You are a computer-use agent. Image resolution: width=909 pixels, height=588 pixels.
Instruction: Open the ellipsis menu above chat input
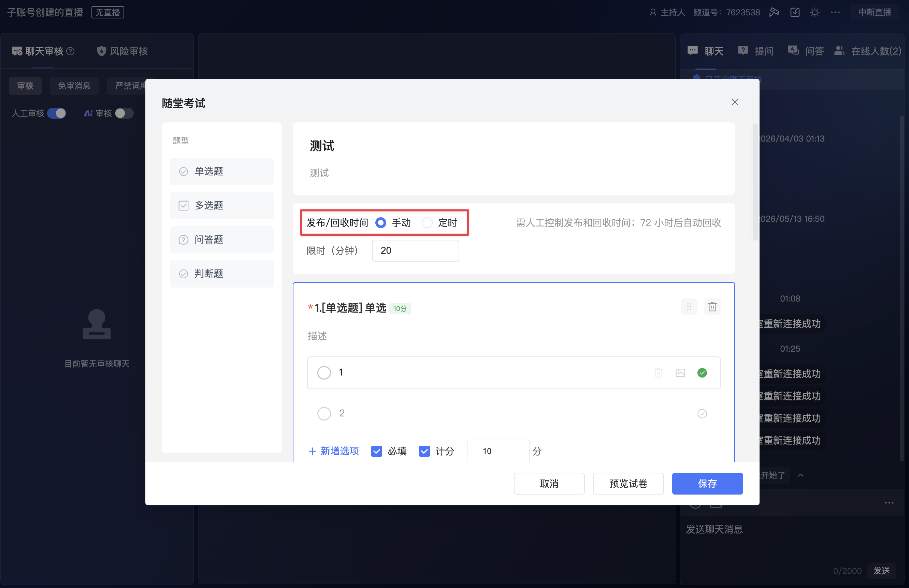(889, 502)
